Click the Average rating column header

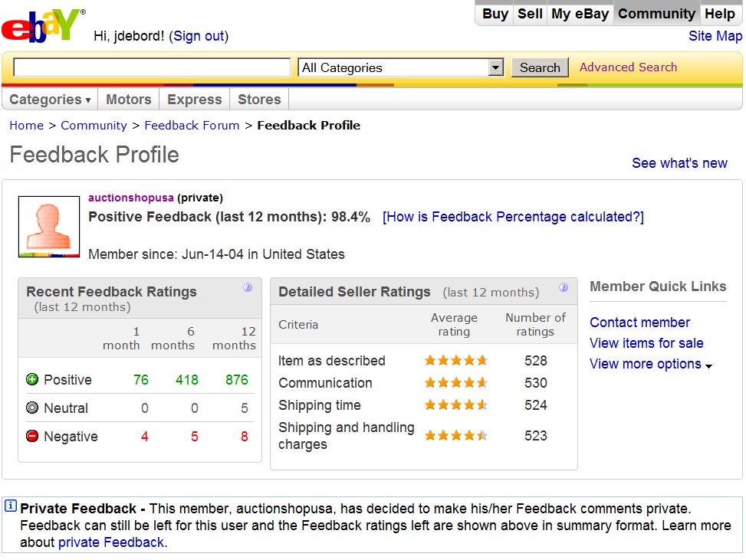tap(454, 324)
